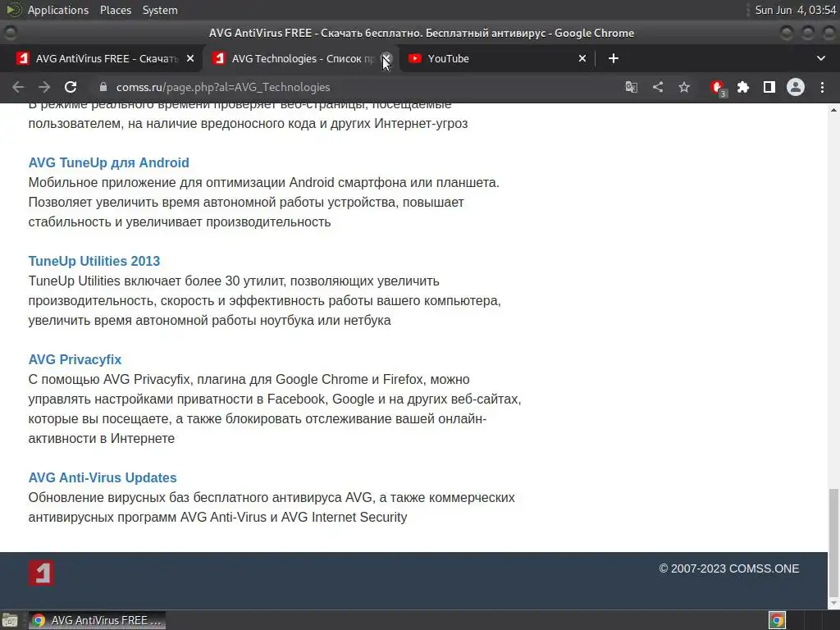Click show desktop icon in bottom panel
The width and height of the screenshot is (840, 630).
pos(10,620)
